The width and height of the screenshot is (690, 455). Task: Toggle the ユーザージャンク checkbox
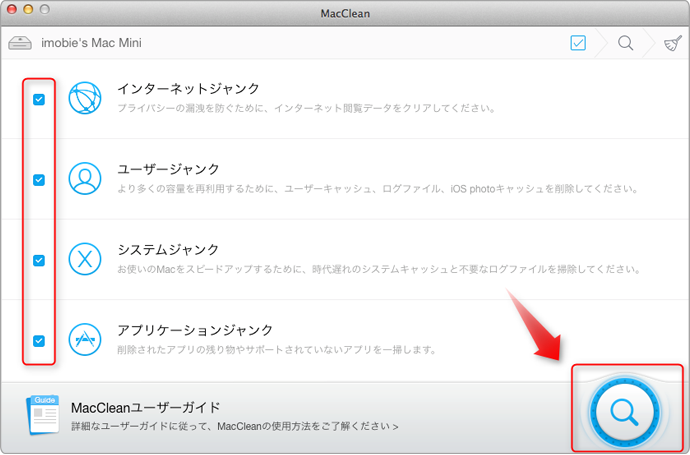39,180
